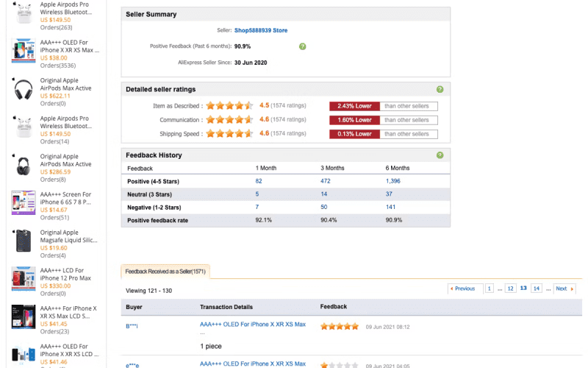Image resolution: width=588 pixels, height=368 pixels.
Task: Open AAA+++ For iPhone X XR XS Max LCD title
Action: (68, 312)
